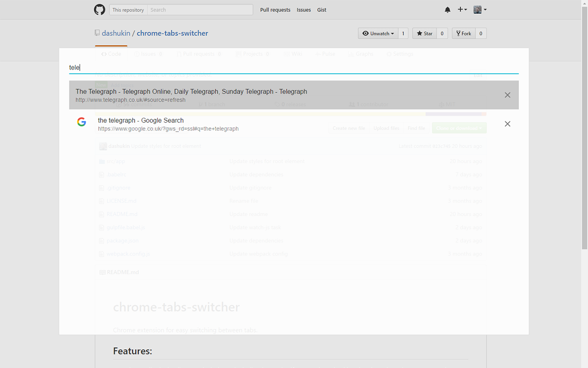Click the This repository search scope
Image resolution: width=588 pixels, height=368 pixels.
[x=128, y=10]
